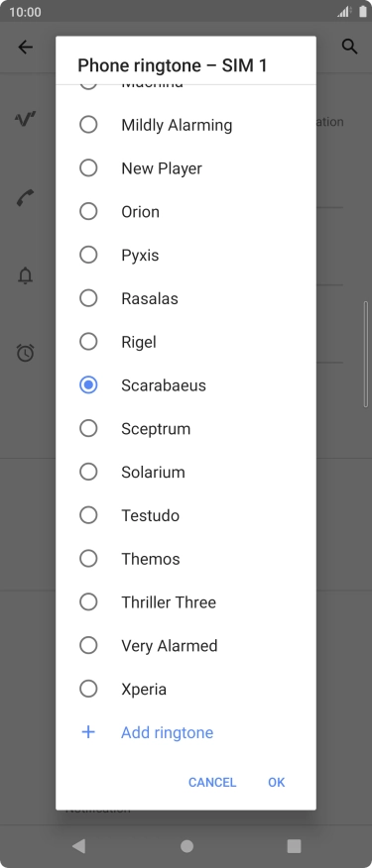Select Very Alarmed ringtone

pyautogui.click(x=186, y=645)
